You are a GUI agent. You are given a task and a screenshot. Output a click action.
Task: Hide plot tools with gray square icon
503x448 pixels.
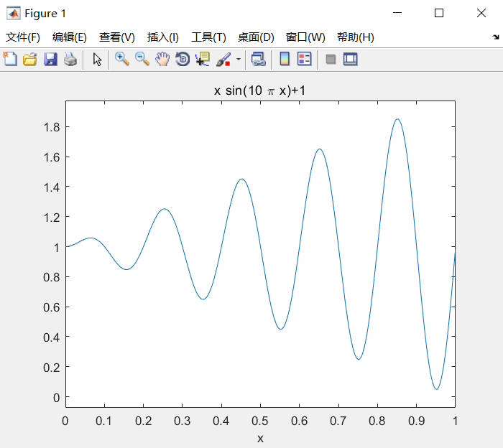[331, 60]
